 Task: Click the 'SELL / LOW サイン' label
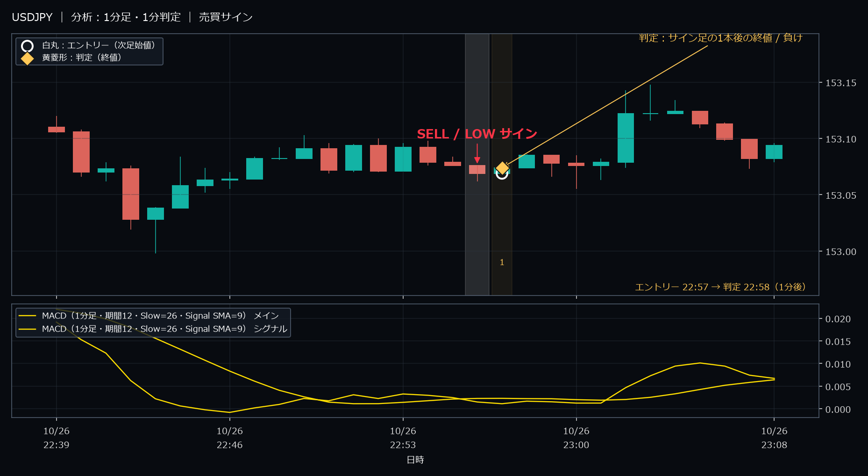[x=477, y=134]
